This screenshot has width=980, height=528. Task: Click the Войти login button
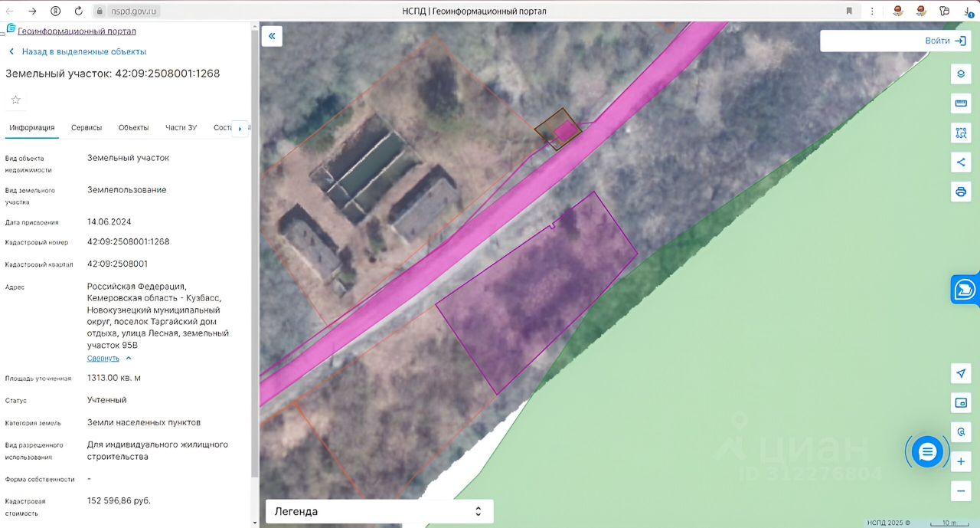tap(946, 41)
